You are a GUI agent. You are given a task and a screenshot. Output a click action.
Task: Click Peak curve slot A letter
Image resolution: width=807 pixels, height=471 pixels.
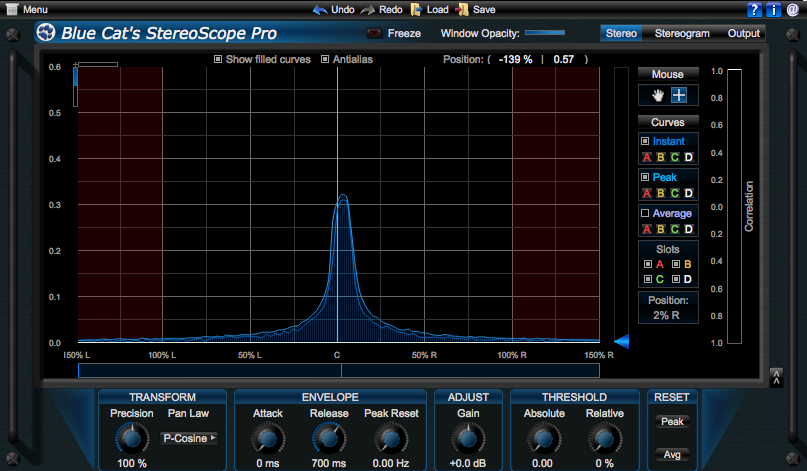click(x=647, y=193)
